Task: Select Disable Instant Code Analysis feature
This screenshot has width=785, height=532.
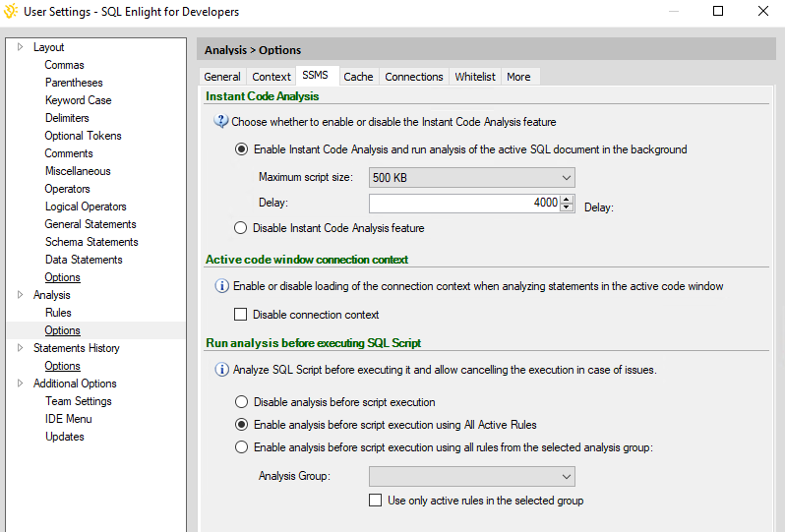Action: click(x=241, y=228)
